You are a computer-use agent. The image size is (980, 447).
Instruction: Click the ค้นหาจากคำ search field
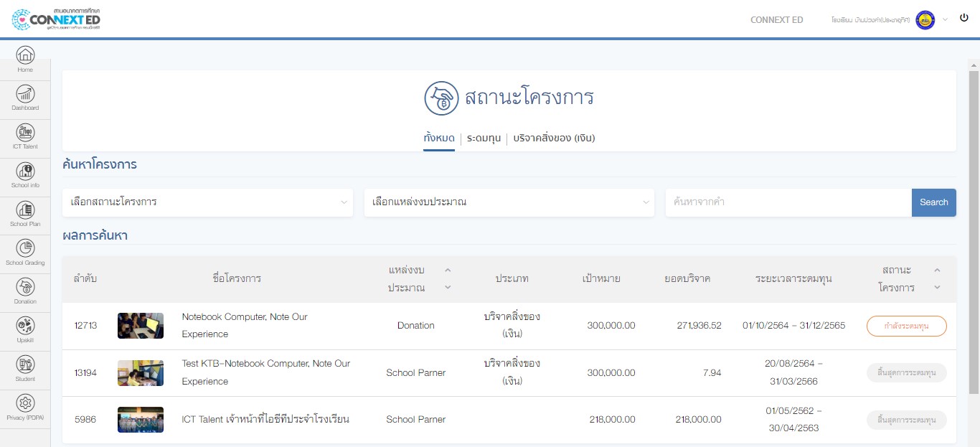(x=788, y=202)
